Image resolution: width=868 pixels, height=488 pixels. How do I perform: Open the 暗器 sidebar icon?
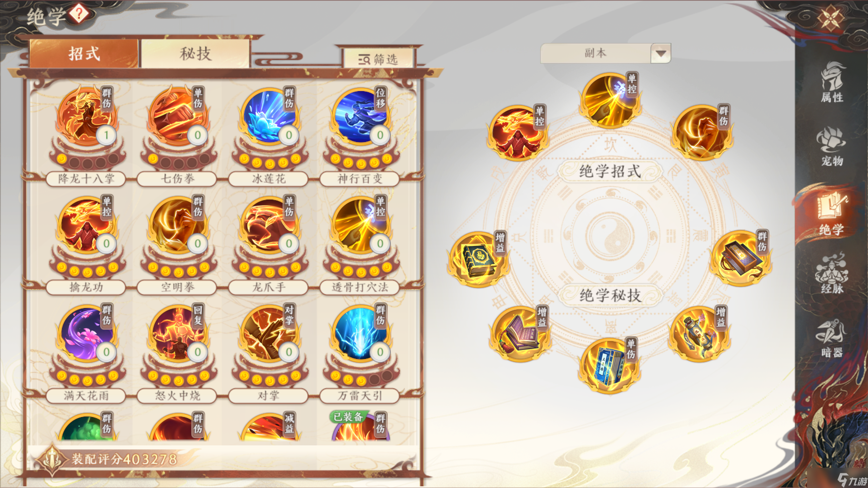point(832,338)
